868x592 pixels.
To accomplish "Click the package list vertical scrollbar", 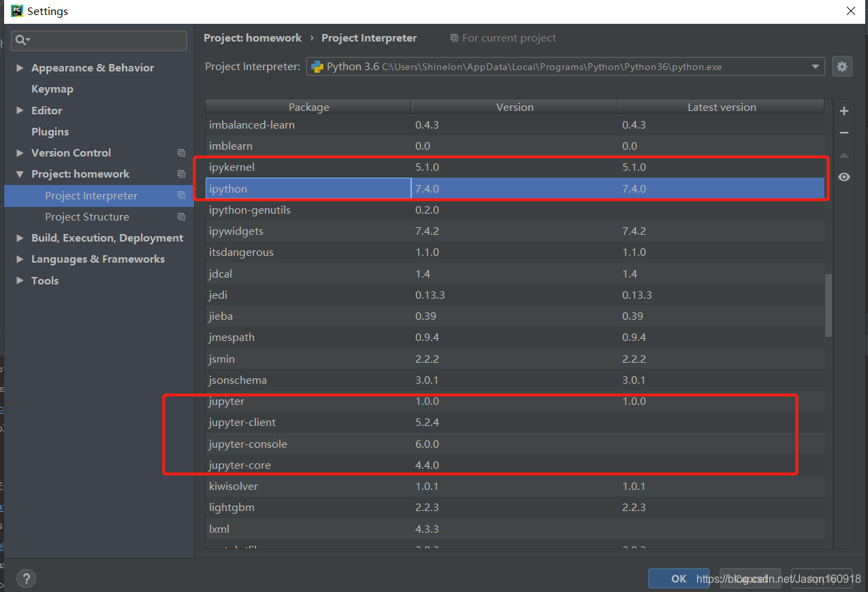I will click(828, 306).
